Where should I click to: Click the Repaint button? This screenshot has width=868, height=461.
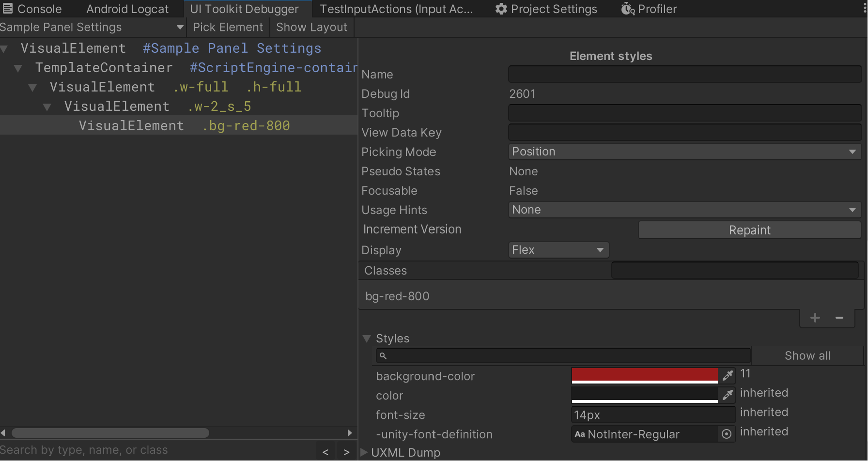pyautogui.click(x=749, y=230)
